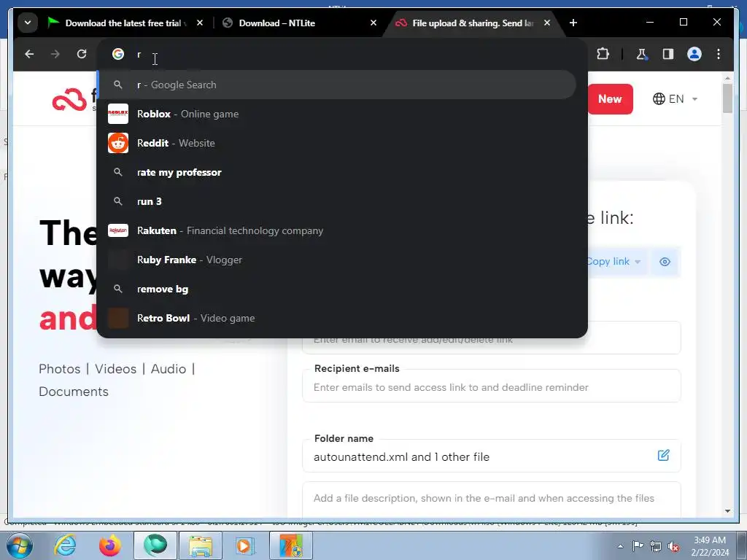Open Chrome Labs flask icon
The image size is (747, 560).
pyautogui.click(x=642, y=54)
